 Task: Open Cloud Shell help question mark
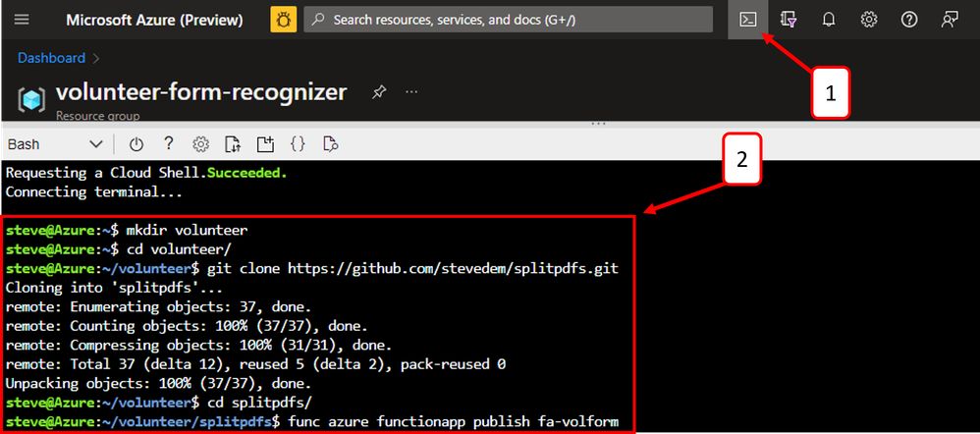pos(168,143)
